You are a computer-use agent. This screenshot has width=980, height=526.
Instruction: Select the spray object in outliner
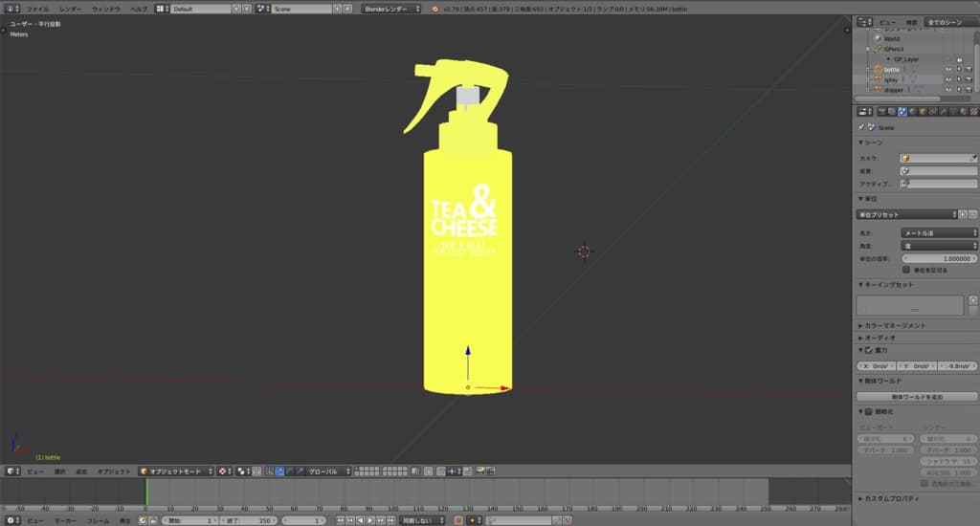[x=891, y=79]
